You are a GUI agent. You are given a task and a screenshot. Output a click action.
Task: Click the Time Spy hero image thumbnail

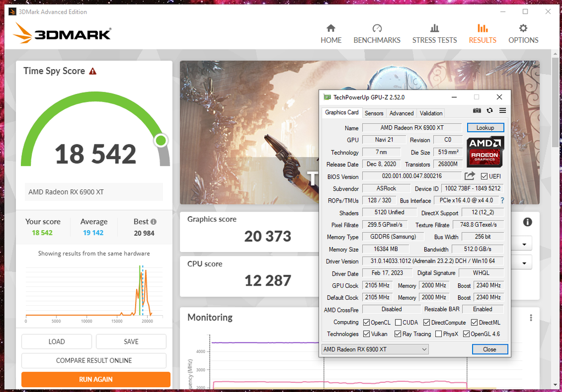pos(249,132)
